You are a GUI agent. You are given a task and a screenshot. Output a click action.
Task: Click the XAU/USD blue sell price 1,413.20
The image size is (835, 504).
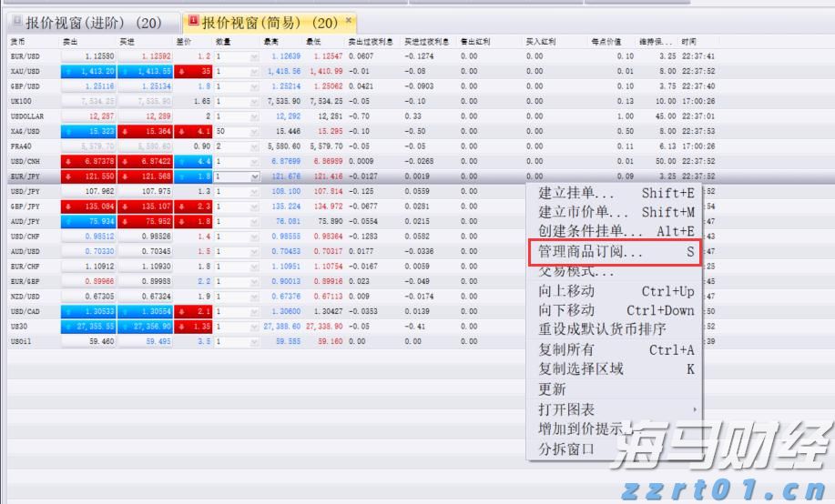pos(89,71)
